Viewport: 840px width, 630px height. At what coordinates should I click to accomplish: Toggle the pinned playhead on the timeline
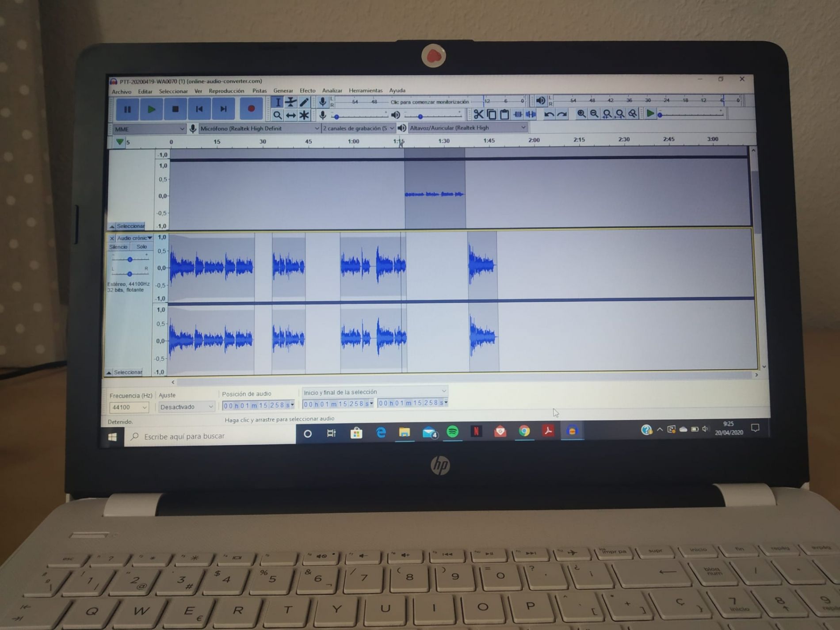coord(119,142)
